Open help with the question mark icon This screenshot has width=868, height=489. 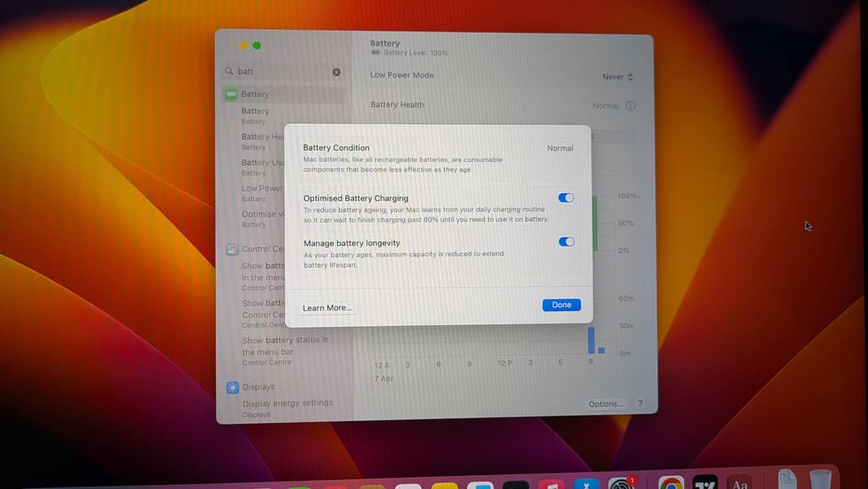[x=640, y=403]
